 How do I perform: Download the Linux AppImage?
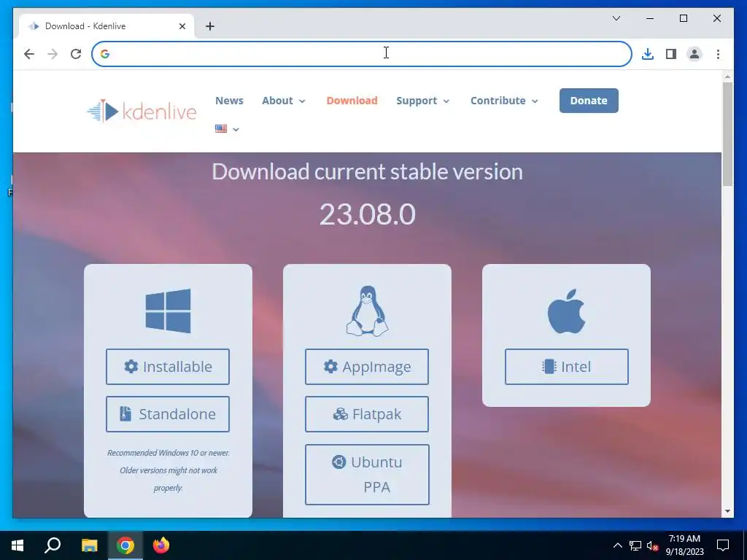coord(367,367)
